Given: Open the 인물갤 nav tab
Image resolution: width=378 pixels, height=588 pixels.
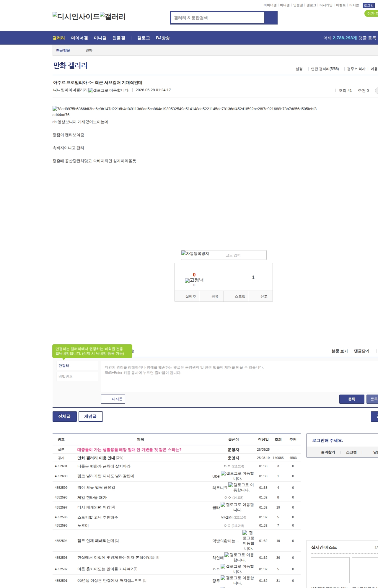Looking at the screenshot, I should (119, 38).
